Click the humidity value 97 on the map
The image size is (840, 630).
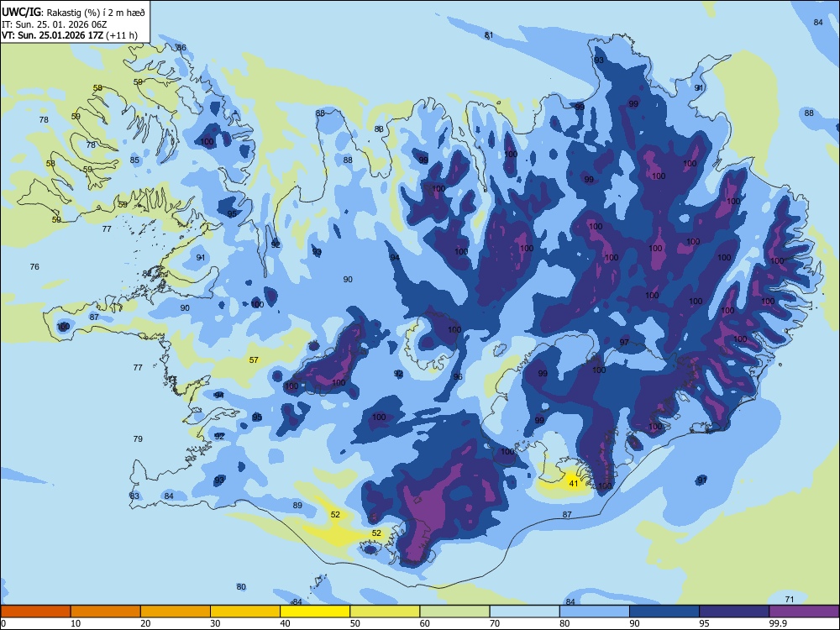(x=624, y=343)
